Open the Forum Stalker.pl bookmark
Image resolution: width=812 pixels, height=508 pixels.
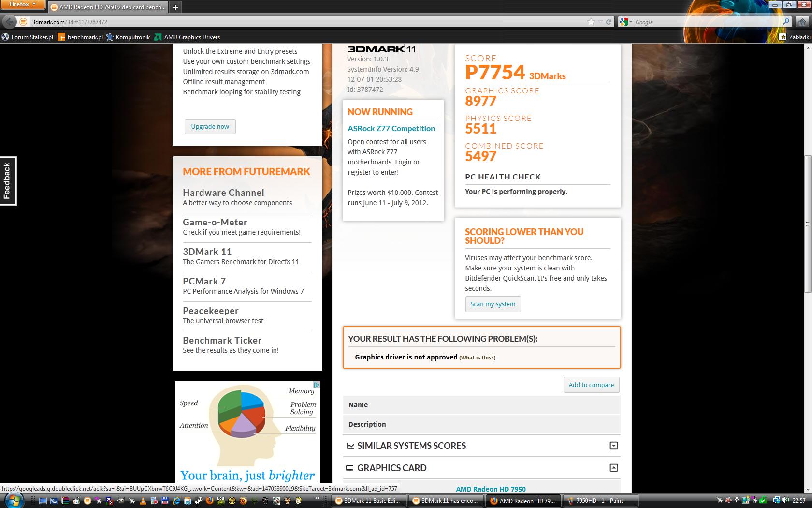tap(27, 37)
